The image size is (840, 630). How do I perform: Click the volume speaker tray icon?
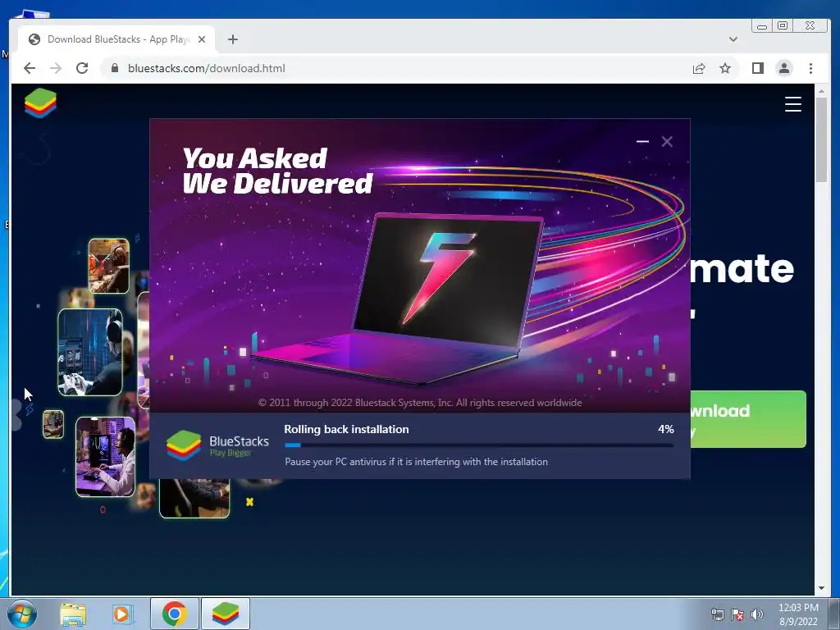pyautogui.click(x=757, y=614)
